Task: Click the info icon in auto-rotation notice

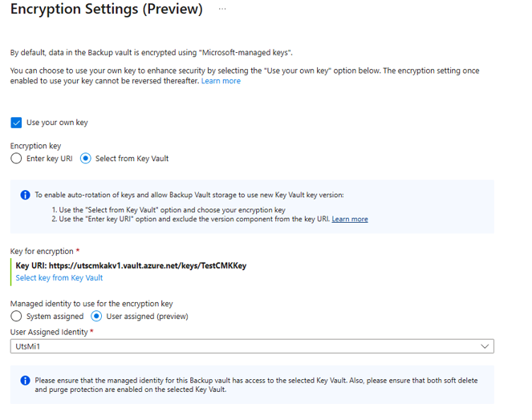Action: (25, 195)
